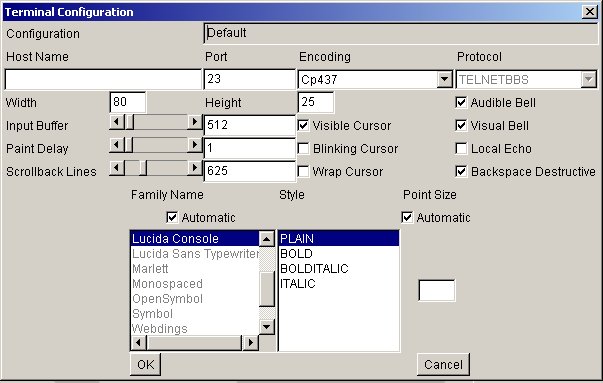
Task: Click font list scroll up arrow
Action: coord(267,239)
